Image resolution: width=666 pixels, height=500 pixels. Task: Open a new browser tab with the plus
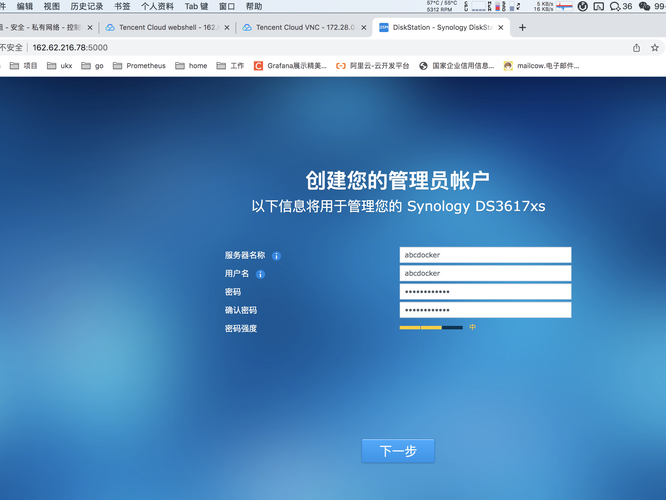point(522,28)
